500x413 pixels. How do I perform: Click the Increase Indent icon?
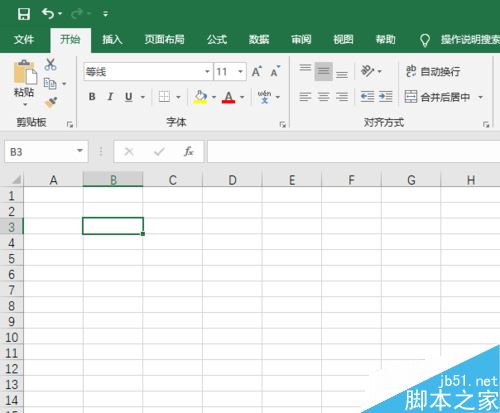[386, 97]
